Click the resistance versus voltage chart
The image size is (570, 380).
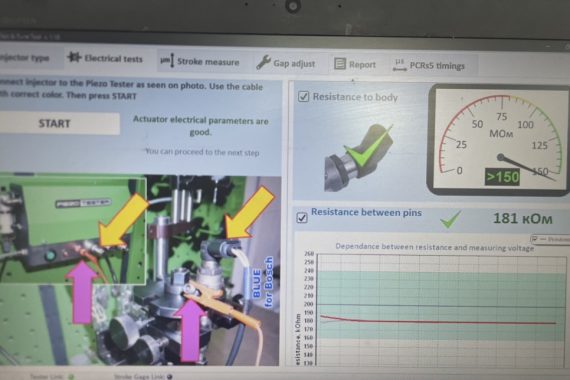[433, 305]
